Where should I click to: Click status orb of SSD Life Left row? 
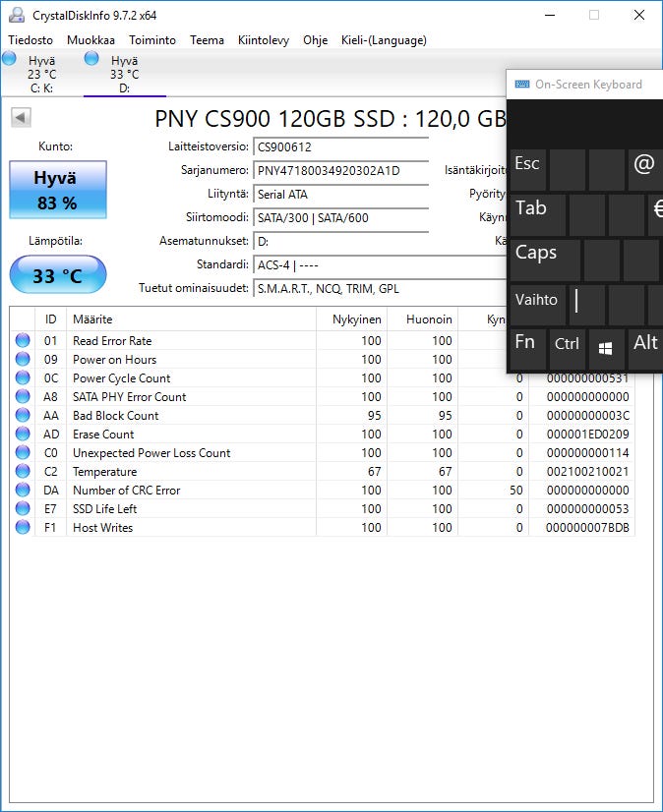[23, 508]
